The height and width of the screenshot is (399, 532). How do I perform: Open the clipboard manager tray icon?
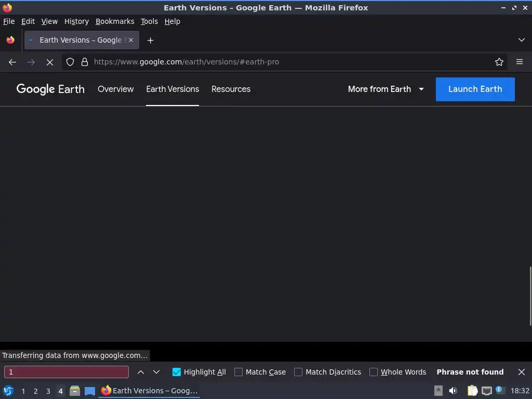pyautogui.click(x=473, y=391)
